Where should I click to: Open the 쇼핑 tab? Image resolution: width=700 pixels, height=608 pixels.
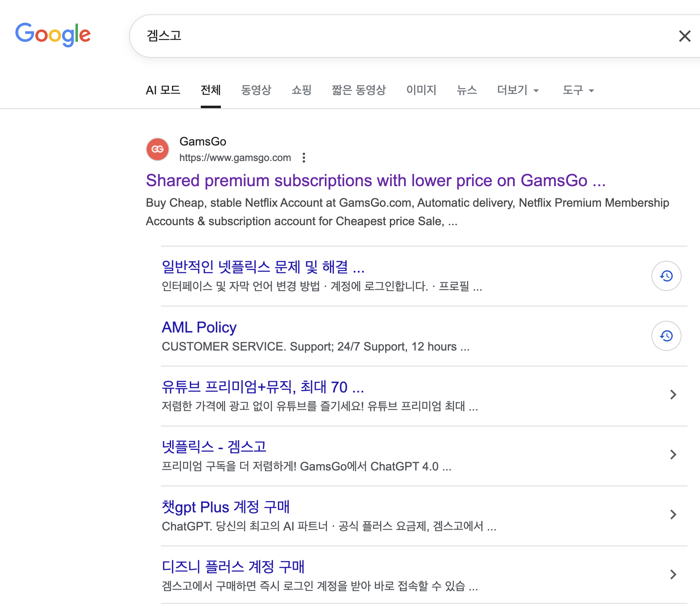click(302, 90)
